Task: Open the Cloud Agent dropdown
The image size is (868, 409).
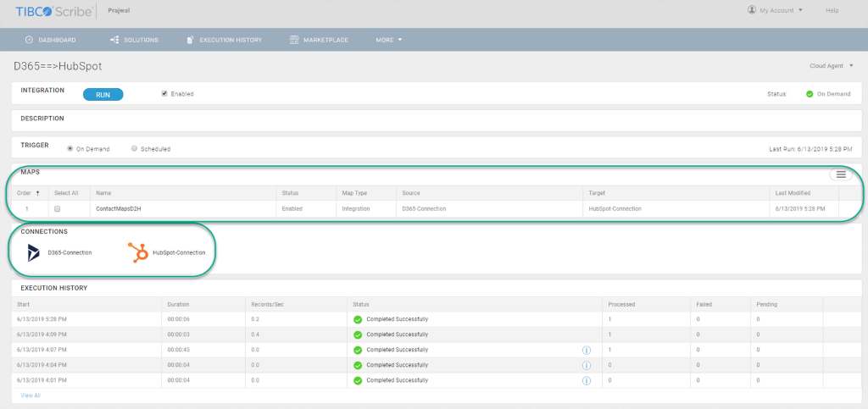Action: [832, 66]
